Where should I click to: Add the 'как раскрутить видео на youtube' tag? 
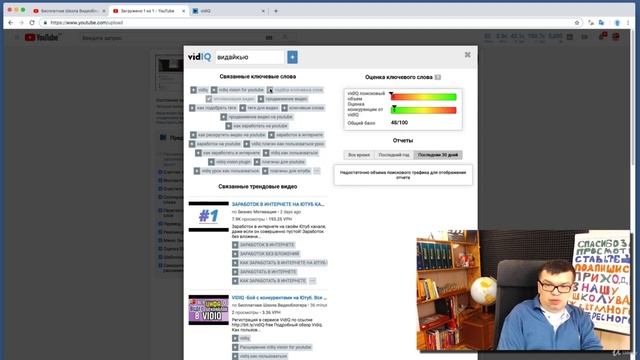[x=193, y=135]
